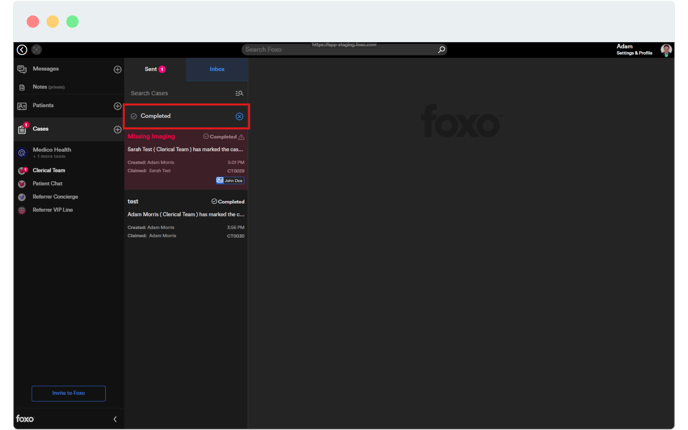The height and width of the screenshot is (430, 688).
Task: Open Cases in the sidebar
Action: [x=40, y=129]
